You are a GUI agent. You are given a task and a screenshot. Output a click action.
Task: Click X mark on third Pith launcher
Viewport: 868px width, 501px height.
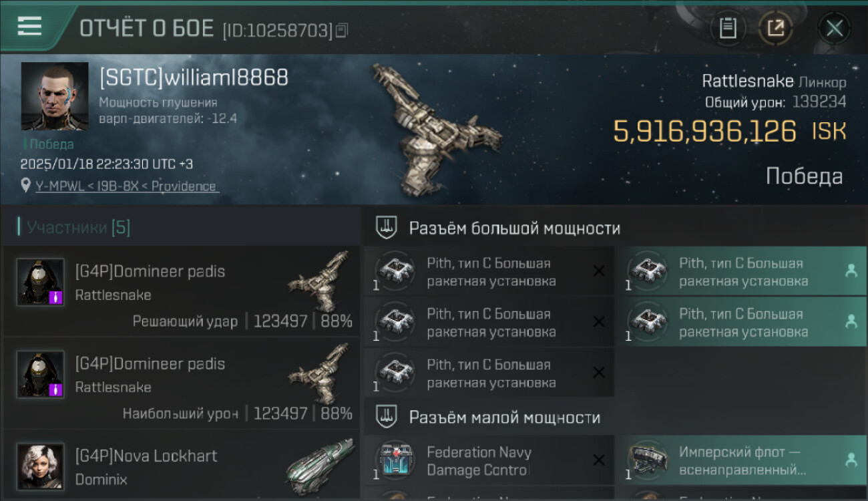coord(599,372)
